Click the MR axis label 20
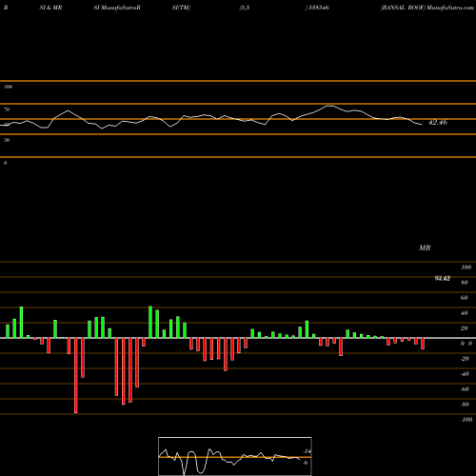The image size is (476, 476). (x=465, y=328)
